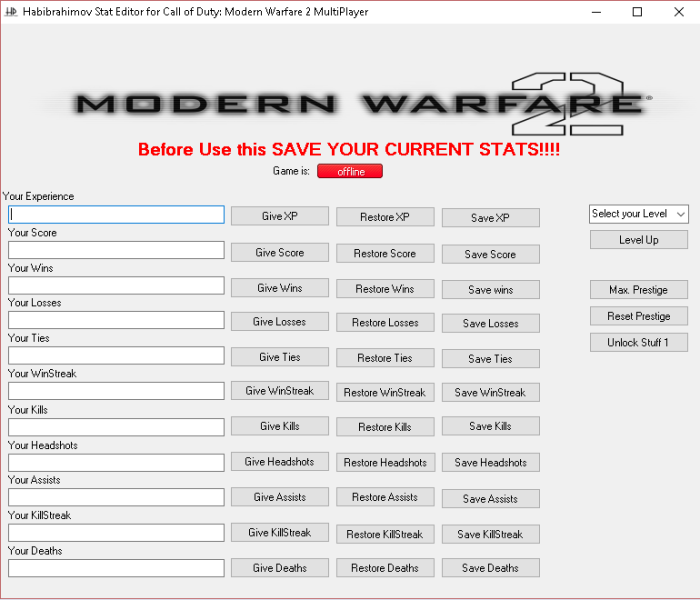The image size is (700, 600).
Task: Click Give Deaths
Action: pos(280,568)
